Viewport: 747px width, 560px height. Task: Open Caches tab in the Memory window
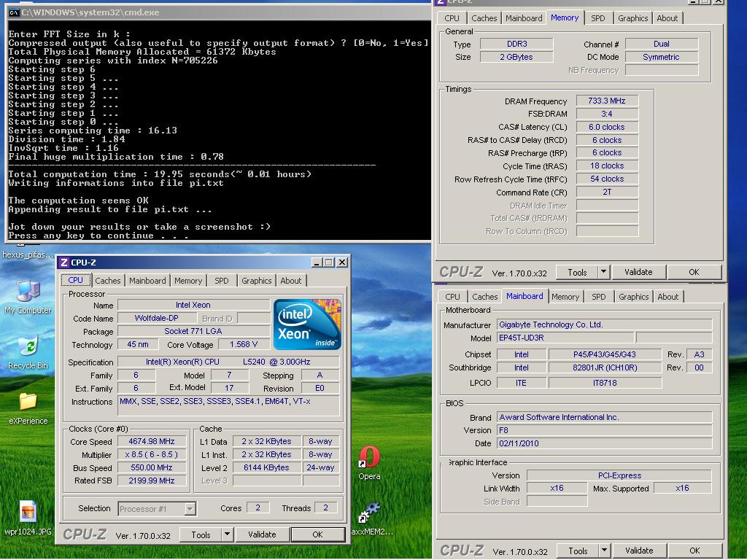(x=484, y=18)
